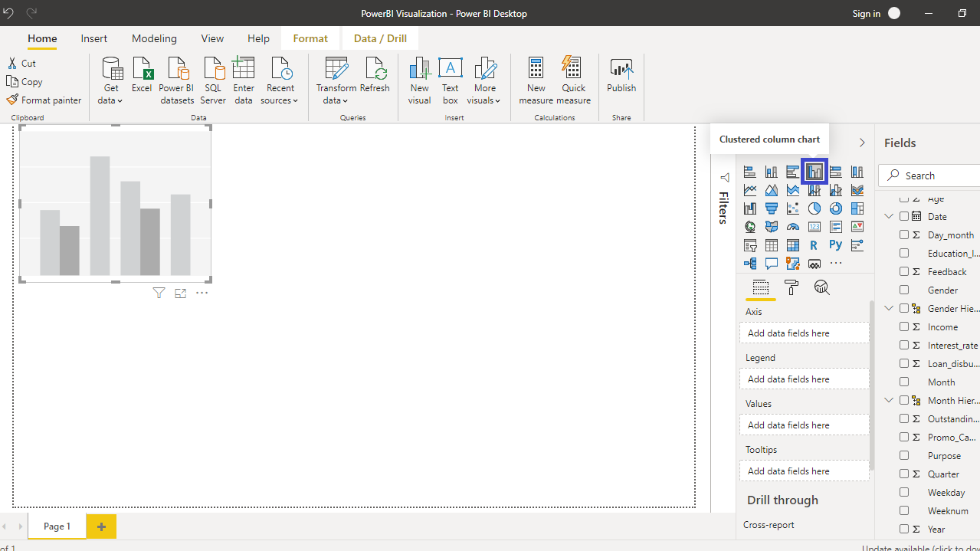Select the Card (123) visual
Image resolution: width=980 pixels, height=551 pixels.
click(814, 227)
